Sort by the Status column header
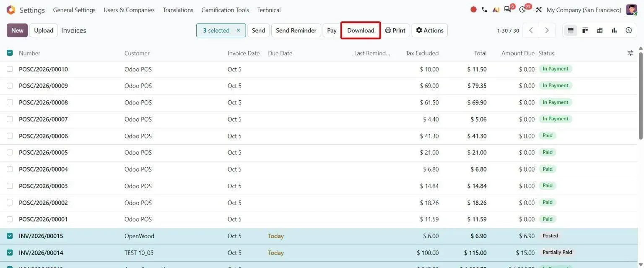This screenshot has height=268, width=644. pyautogui.click(x=547, y=53)
